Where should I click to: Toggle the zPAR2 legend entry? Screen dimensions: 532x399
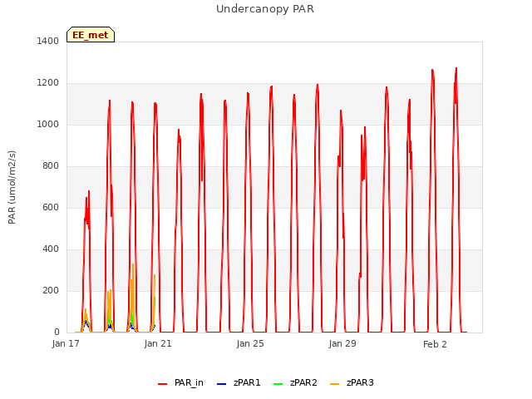(x=295, y=382)
